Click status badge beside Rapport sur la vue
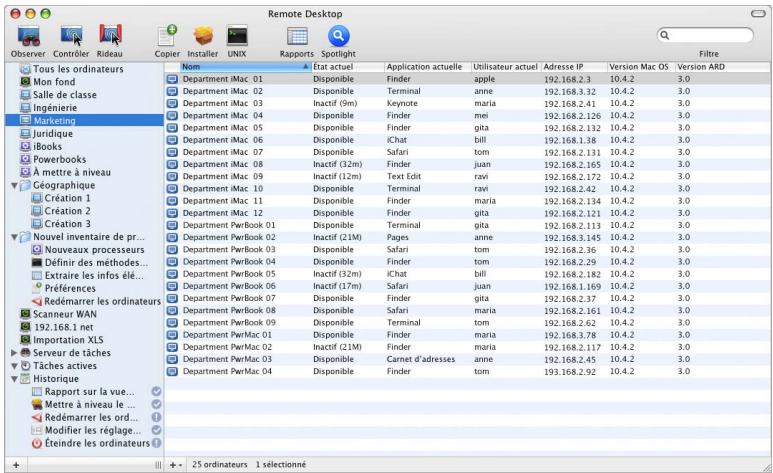Image resolution: width=773 pixels, height=473 pixels. click(156, 392)
